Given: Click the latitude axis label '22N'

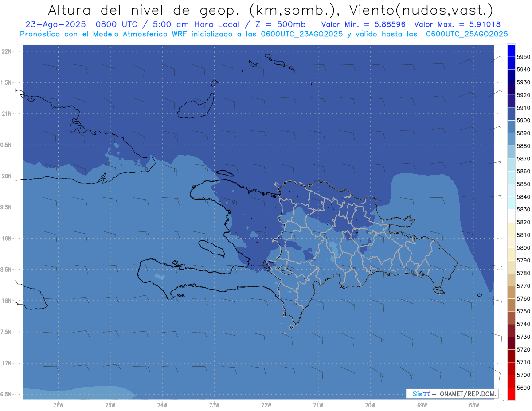Looking at the screenshot, I should [6, 51].
